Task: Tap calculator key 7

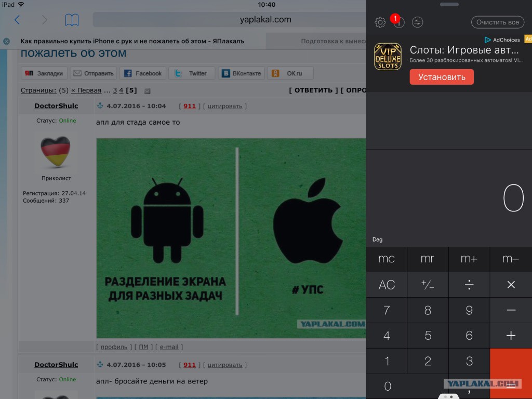Action: click(x=387, y=311)
